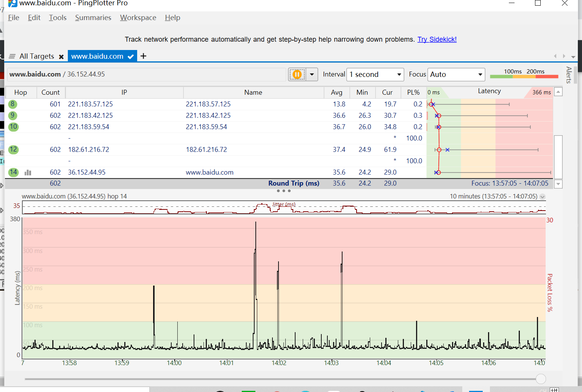Open the pause button's dropdown arrow
Screen dimensions: 582x392
[311, 74]
